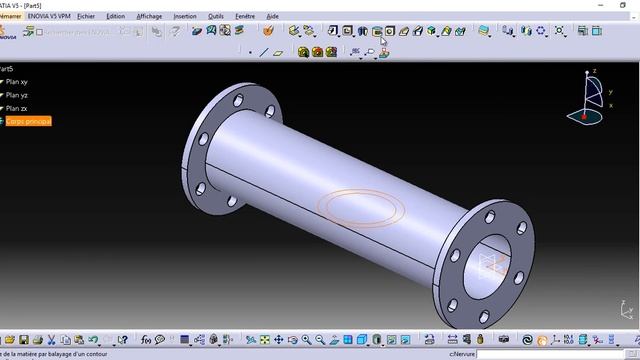Click the Fit All In icon
Screen dimensions: 640x360
point(264,340)
